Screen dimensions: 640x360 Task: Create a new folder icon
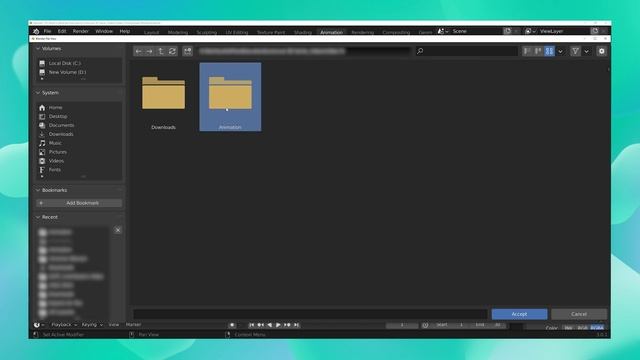tap(187, 51)
